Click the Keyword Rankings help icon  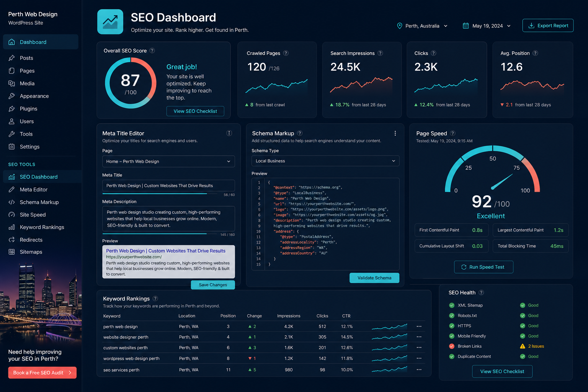tap(155, 299)
